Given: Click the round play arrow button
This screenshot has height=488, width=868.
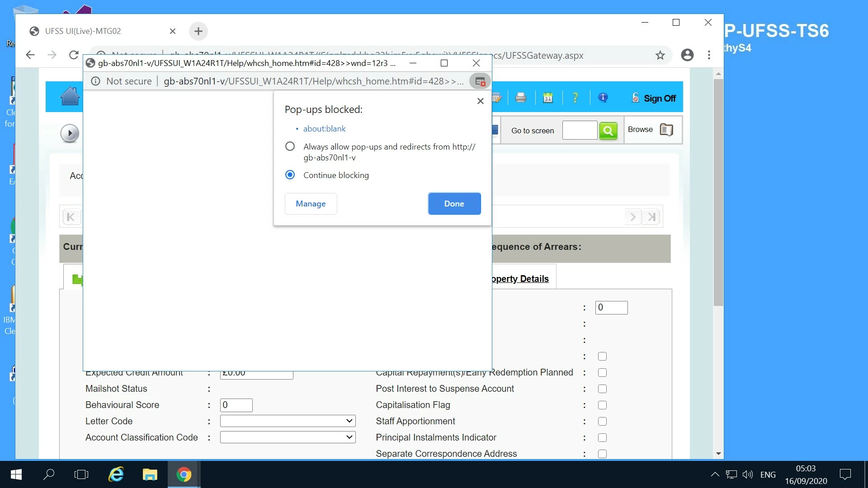Looking at the screenshot, I should click(70, 133).
